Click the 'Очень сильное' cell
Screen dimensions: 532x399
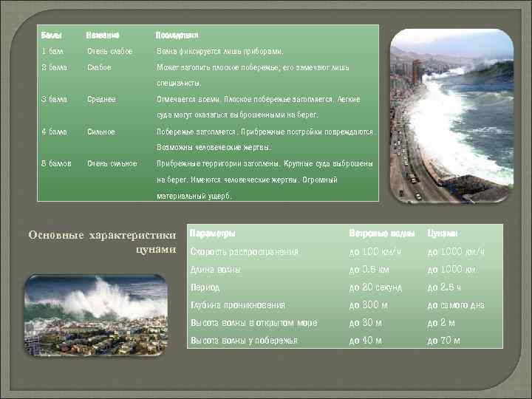[112, 163]
